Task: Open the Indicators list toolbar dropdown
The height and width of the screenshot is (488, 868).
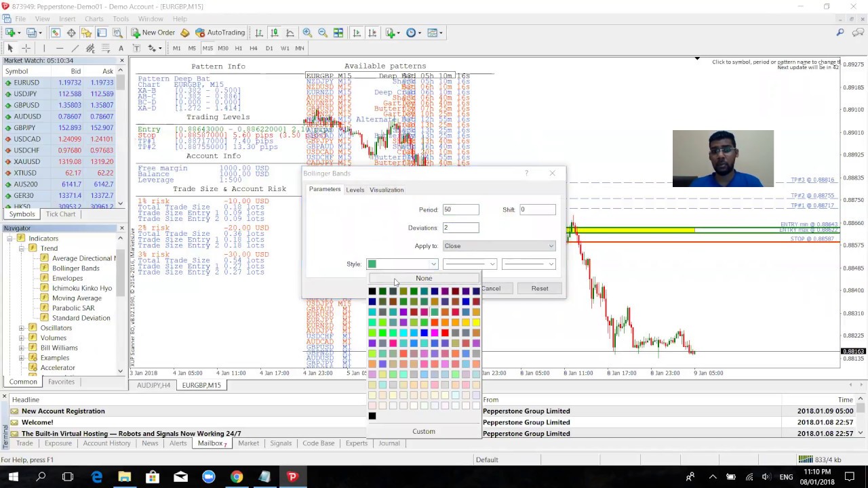Action: [x=394, y=33]
